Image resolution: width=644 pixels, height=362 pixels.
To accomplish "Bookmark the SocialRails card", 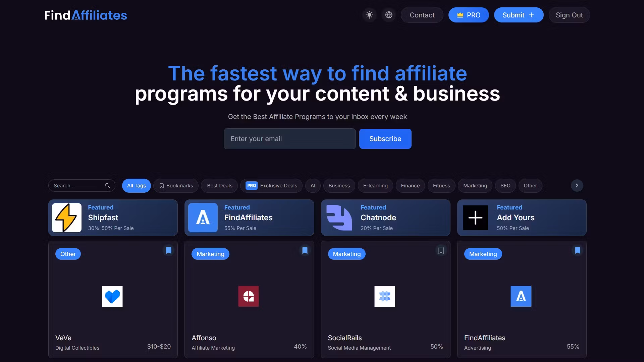I will click(x=441, y=250).
